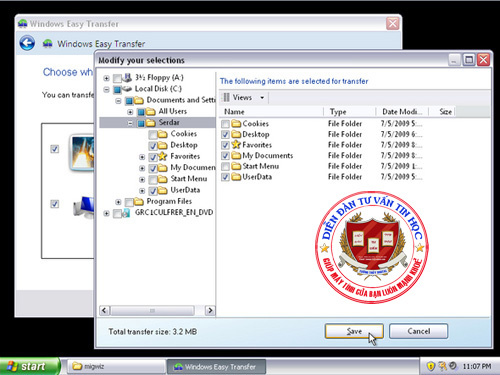Click the Save button
Screen dimensions: 500x375
coord(354,331)
